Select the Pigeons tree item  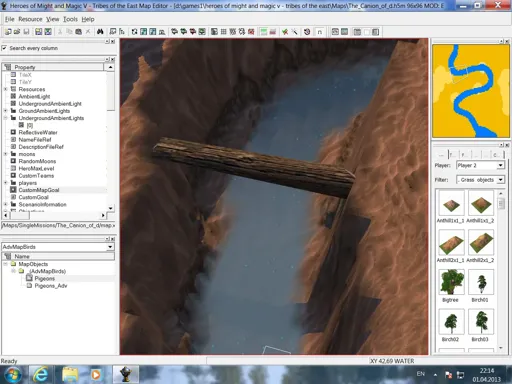pos(44,278)
